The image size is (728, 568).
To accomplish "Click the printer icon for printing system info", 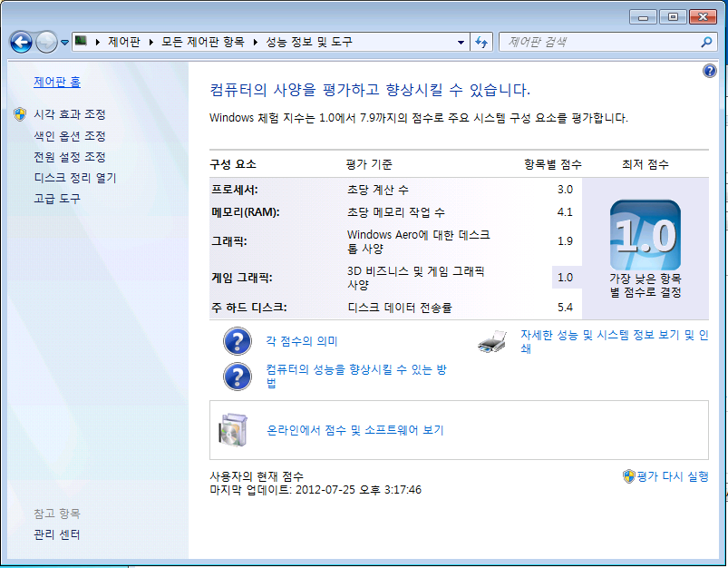I will tap(492, 339).
